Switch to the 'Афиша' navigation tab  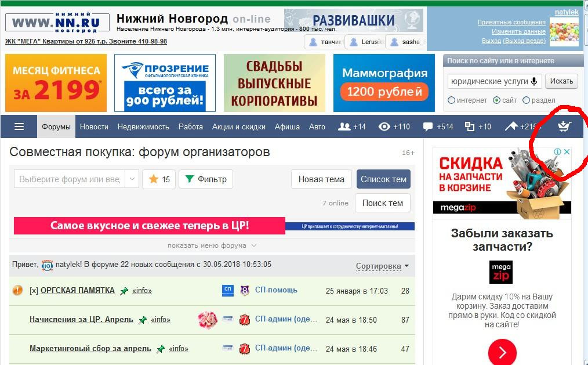tap(286, 127)
